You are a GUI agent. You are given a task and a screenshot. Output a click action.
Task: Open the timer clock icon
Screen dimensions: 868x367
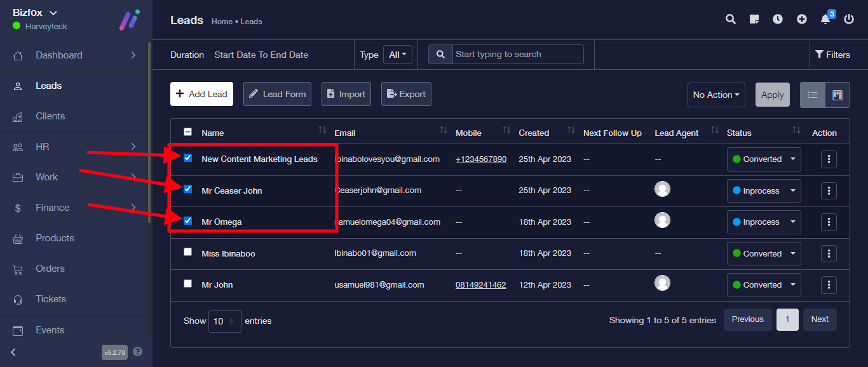[x=778, y=19]
